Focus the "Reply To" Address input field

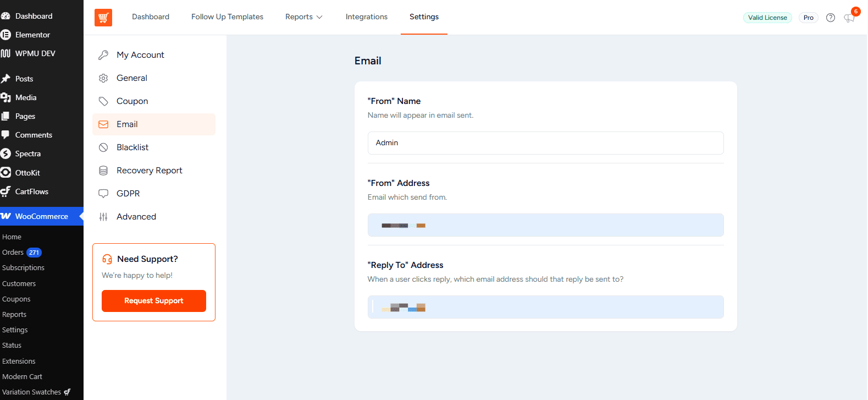[x=545, y=307]
